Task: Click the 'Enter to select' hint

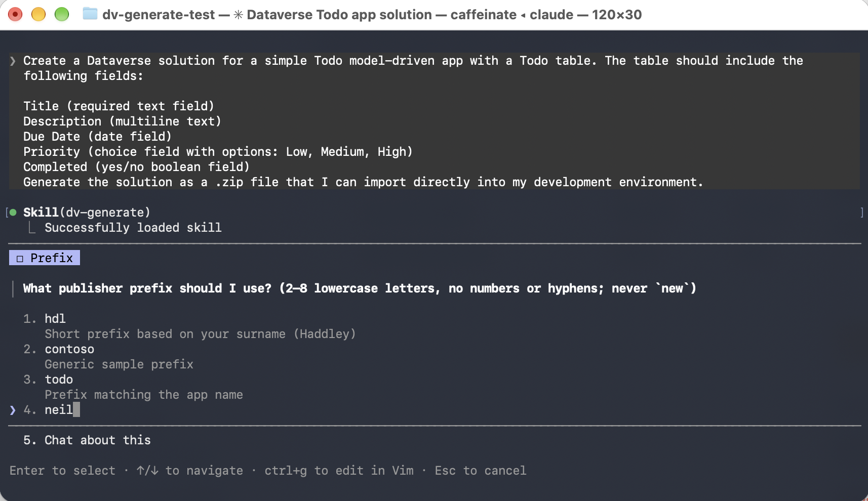Action: pyautogui.click(x=63, y=471)
